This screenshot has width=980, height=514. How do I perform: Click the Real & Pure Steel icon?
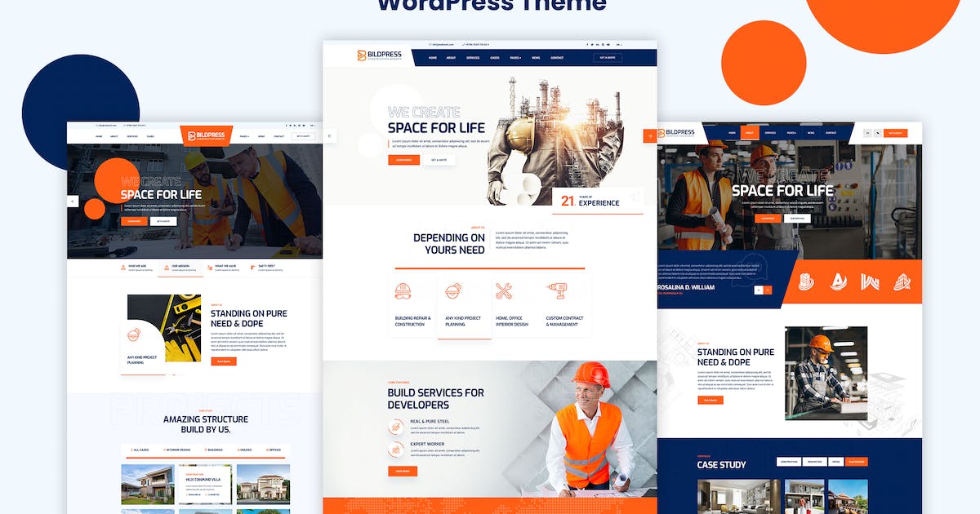click(395, 427)
